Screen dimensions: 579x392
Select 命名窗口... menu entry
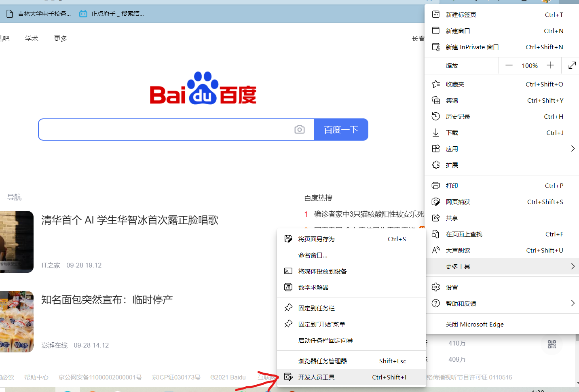(x=351, y=255)
